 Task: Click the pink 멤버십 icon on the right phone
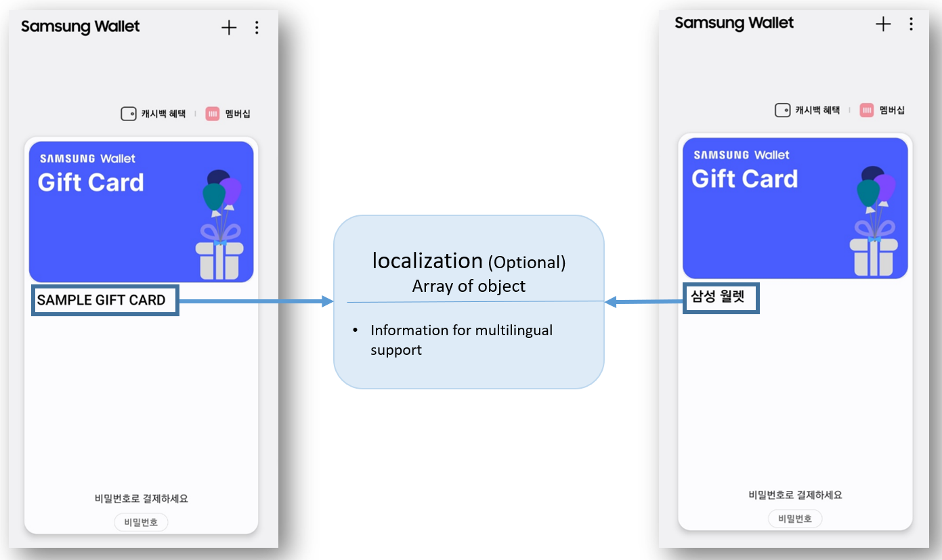pos(867,110)
